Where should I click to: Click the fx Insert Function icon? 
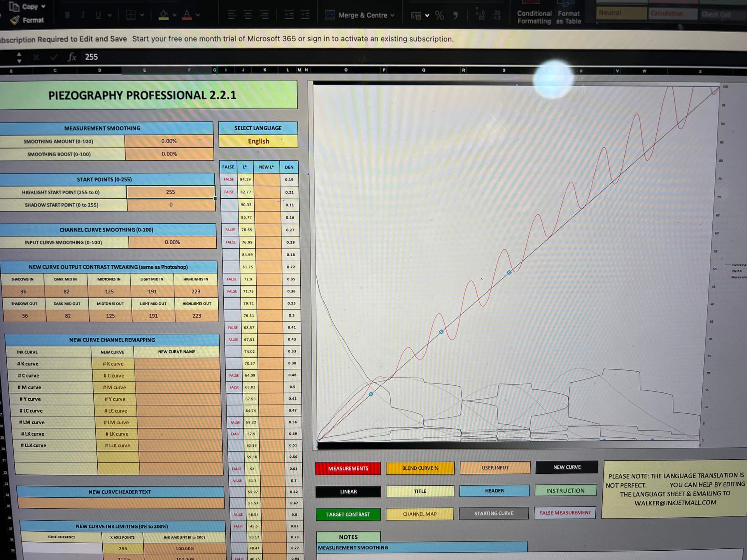tap(72, 57)
